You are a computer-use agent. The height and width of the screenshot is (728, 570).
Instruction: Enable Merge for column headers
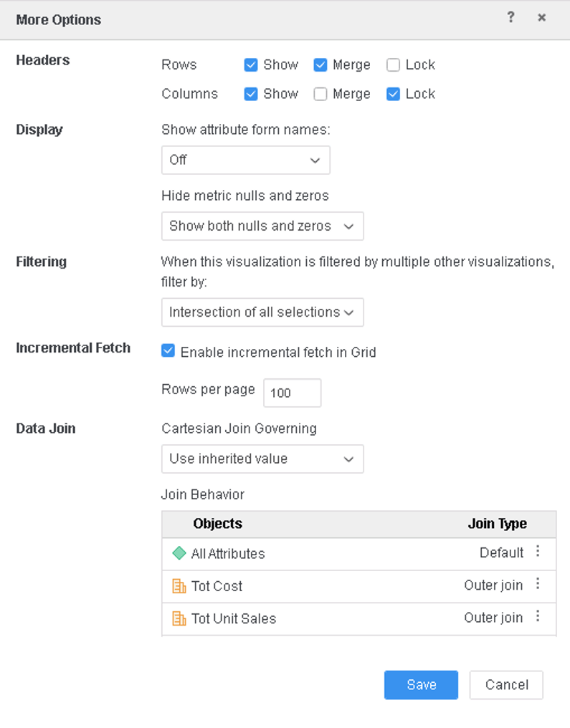pos(320,94)
